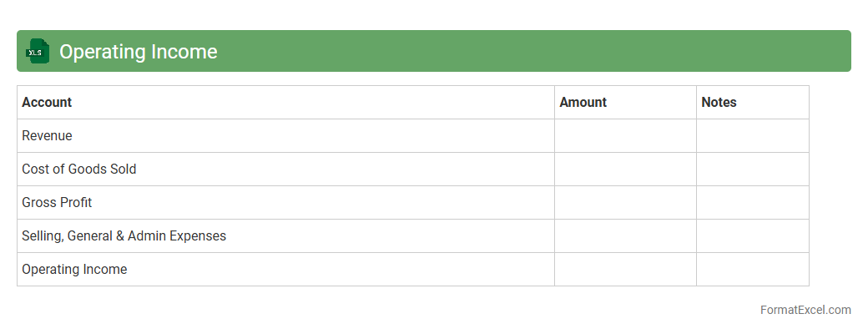The image size is (868, 334).
Task: Click Selling, General & Admin Expenses cell
Action: [x=124, y=235]
